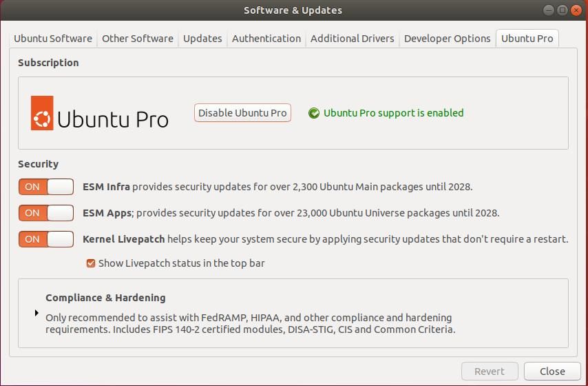Click the 'ESM Apps' description text
The height and width of the screenshot is (386, 588).
291,213
